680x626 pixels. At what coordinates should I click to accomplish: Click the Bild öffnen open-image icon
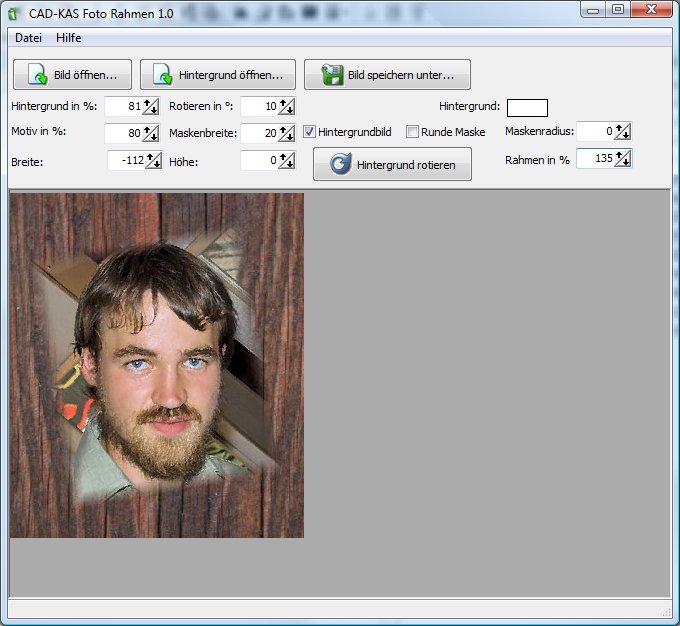36,75
